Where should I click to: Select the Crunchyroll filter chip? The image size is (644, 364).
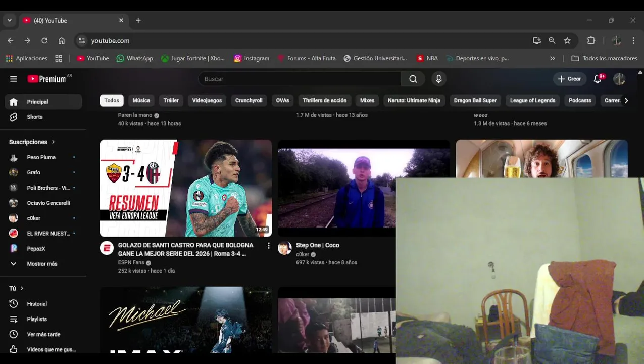(x=249, y=100)
